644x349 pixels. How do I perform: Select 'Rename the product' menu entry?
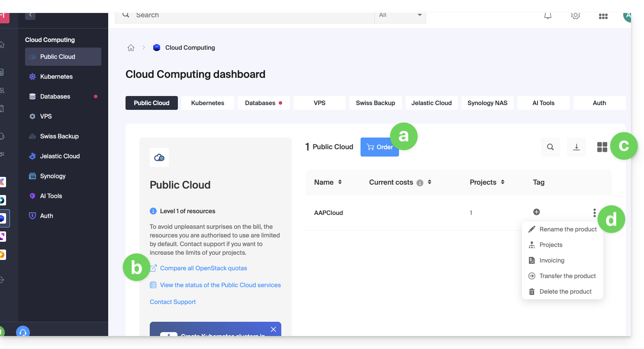coord(567,229)
